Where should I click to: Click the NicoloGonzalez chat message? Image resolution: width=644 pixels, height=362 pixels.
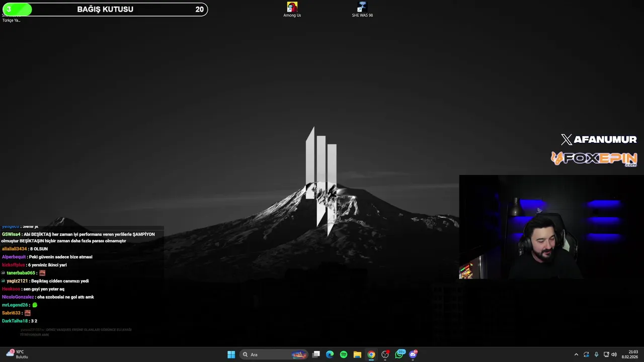[48, 297]
